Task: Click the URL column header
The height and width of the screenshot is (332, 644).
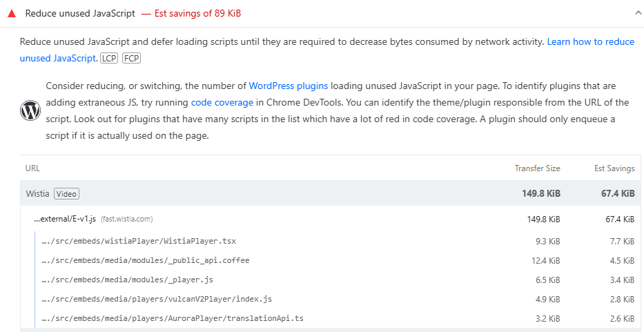Action: tap(32, 168)
